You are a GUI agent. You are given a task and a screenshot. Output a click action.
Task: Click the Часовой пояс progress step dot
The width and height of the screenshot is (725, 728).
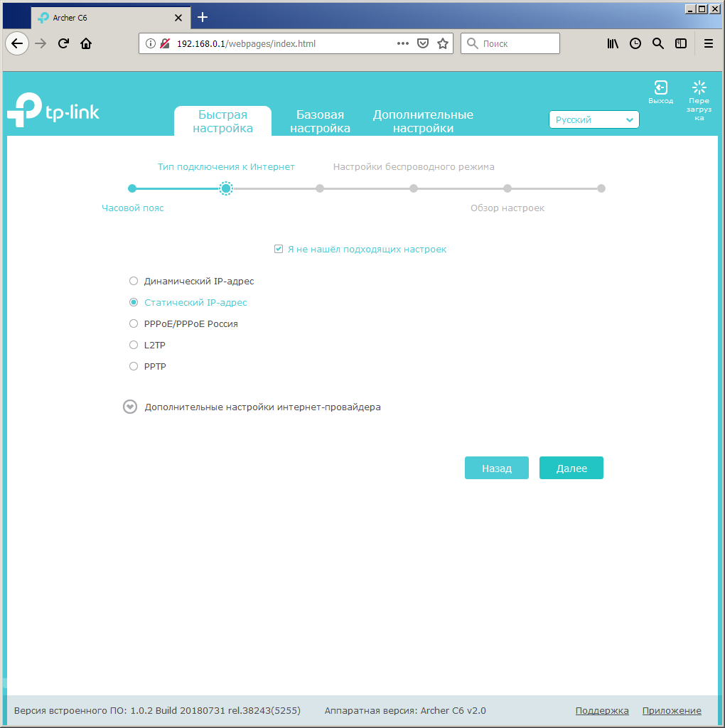coord(132,188)
